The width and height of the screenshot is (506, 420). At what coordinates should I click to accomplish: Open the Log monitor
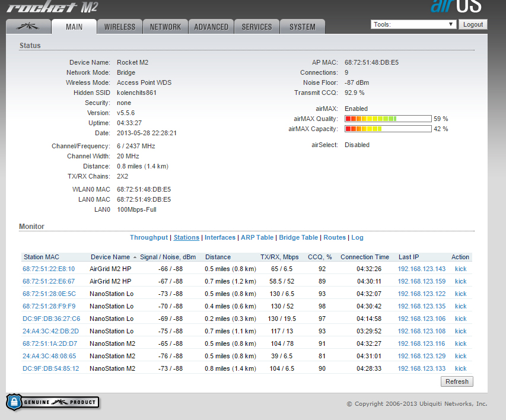click(357, 238)
